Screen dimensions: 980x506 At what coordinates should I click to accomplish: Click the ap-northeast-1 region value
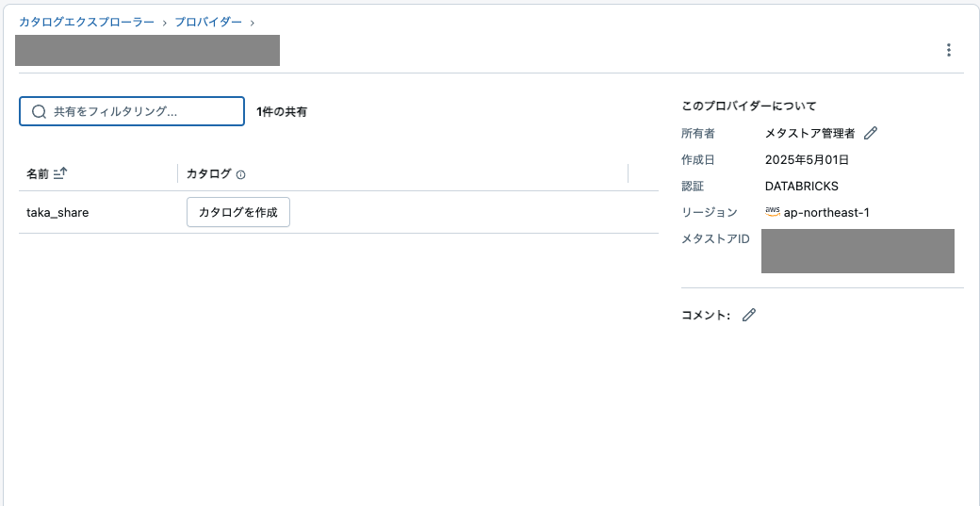pos(827,213)
